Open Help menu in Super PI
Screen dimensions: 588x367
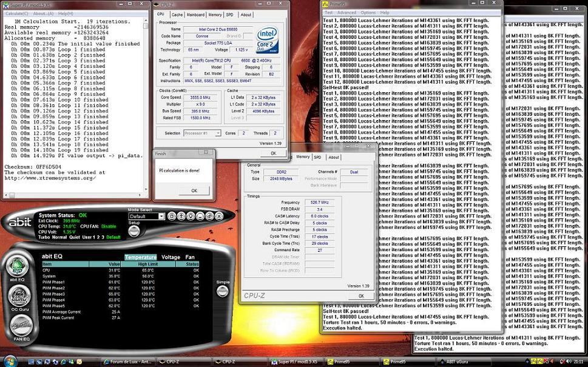pyautogui.click(x=66, y=13)
